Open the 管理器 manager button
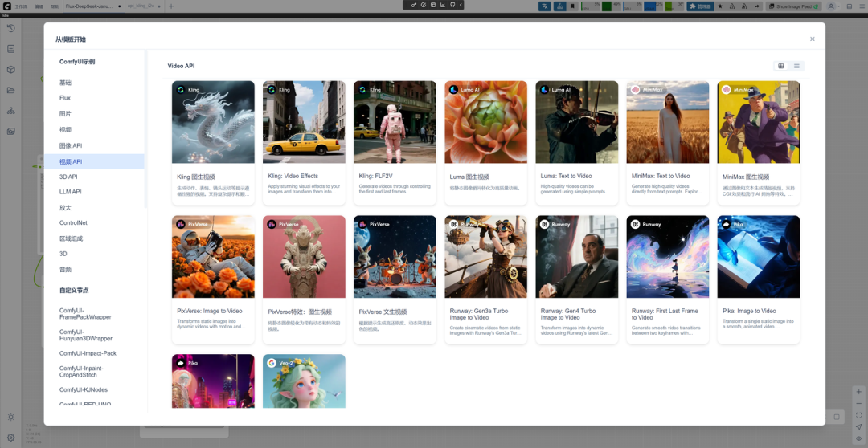Viewport: 868px width, 448px height. point(700,6)
